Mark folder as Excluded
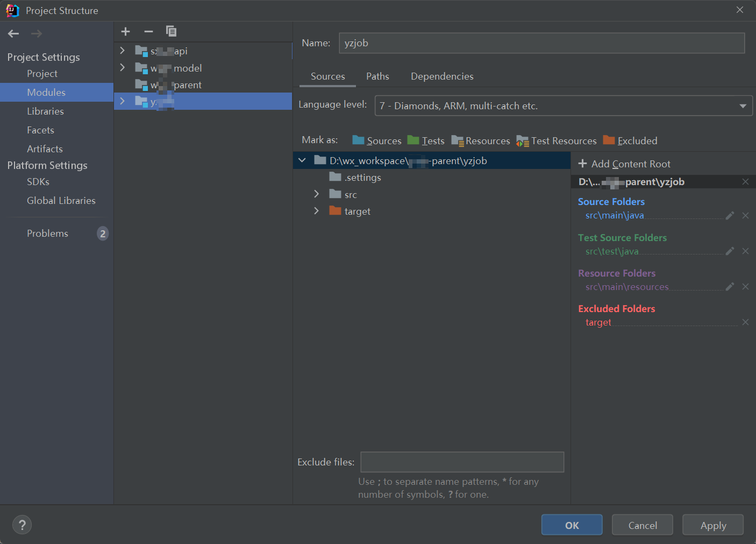 tap(630, 140)
